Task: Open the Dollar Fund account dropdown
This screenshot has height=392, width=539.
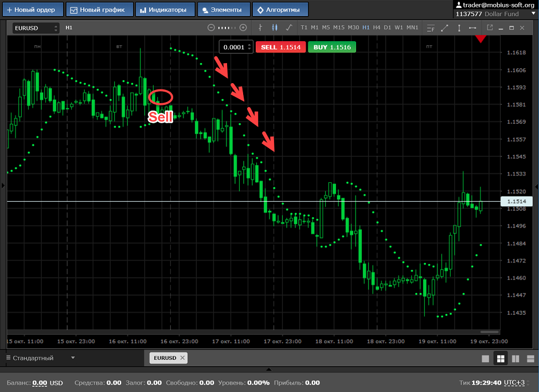Action: point(533,14)
